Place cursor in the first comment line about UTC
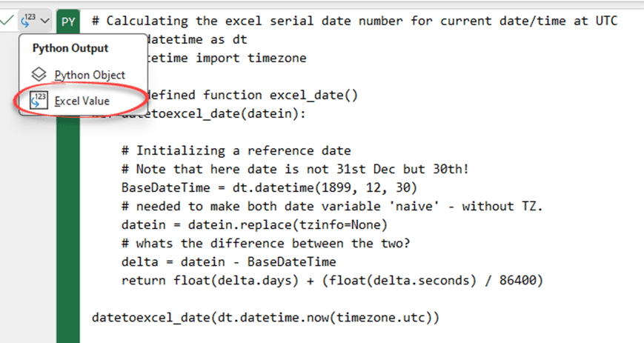This screenshot has height=343, width=644. [x=354, y=21]
